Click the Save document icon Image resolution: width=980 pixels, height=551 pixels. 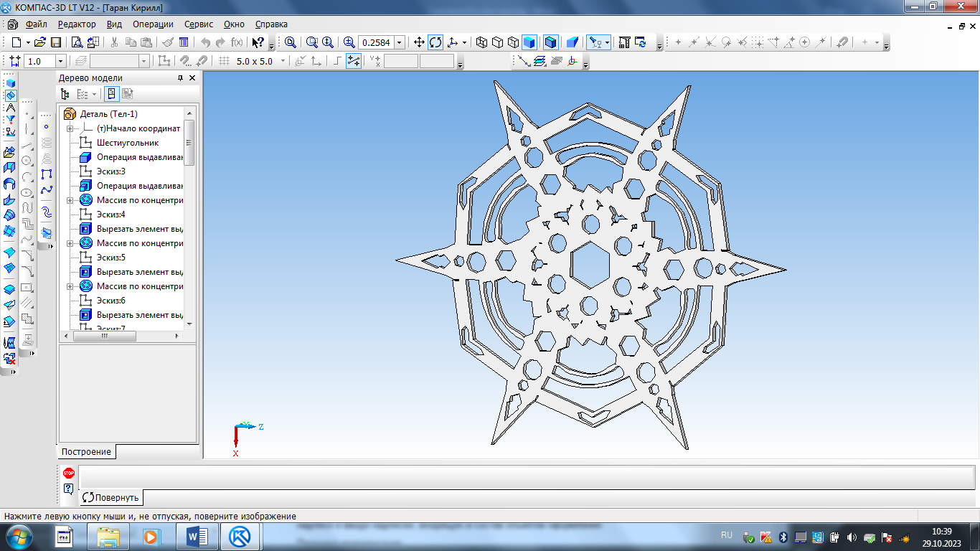55,42
